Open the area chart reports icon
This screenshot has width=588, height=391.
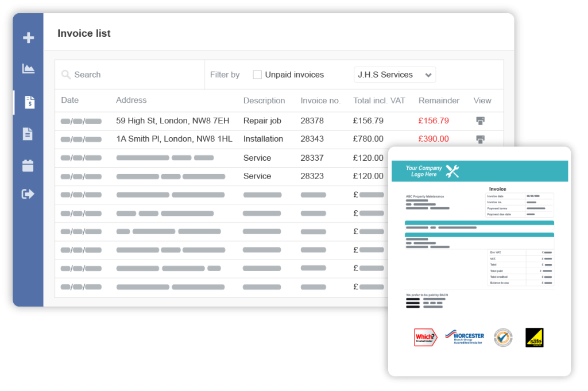[x=28, y=69]
